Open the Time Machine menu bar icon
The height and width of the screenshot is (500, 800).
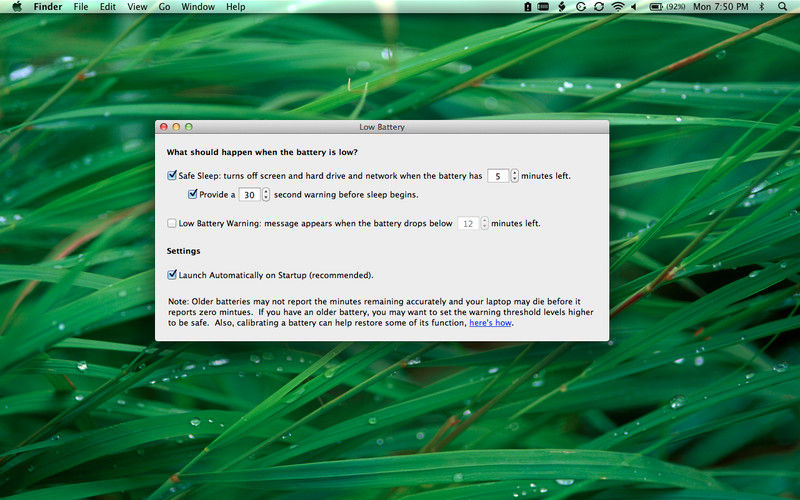(x=581, y=7)
